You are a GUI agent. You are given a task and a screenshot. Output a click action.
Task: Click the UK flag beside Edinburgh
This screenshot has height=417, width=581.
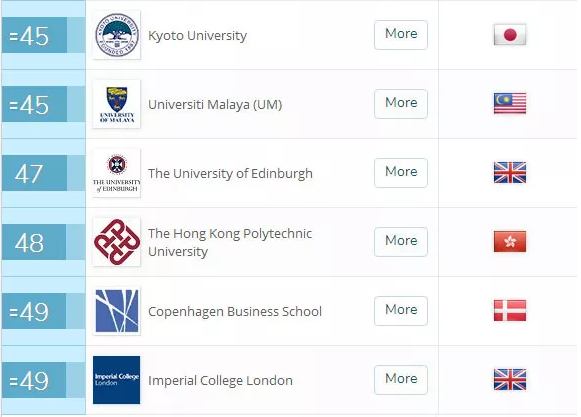pyautogui.click(x=510, y=172)
